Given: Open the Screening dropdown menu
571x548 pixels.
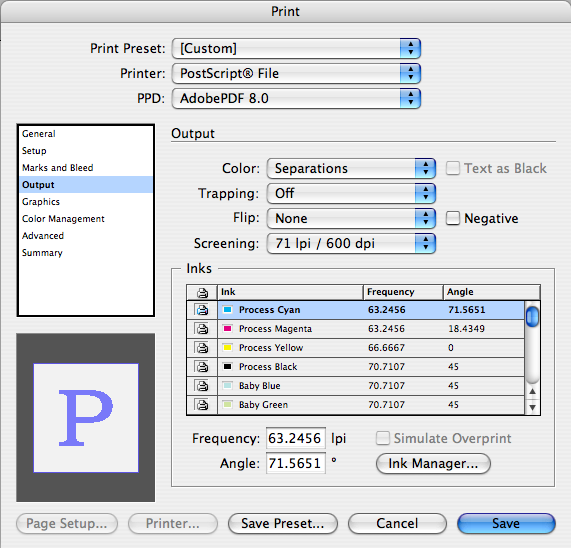Looking at the screenshot, I should (x=351, y=243).
